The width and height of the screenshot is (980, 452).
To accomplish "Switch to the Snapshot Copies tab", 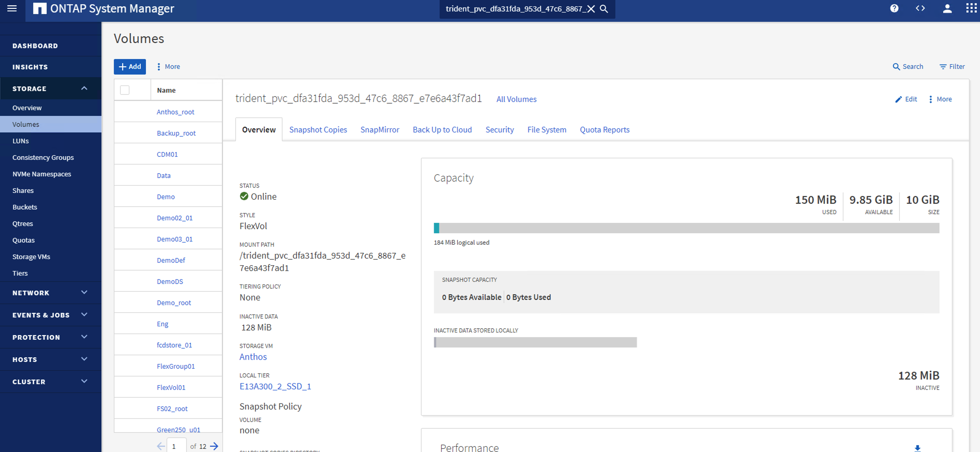I will coord(318,130).
